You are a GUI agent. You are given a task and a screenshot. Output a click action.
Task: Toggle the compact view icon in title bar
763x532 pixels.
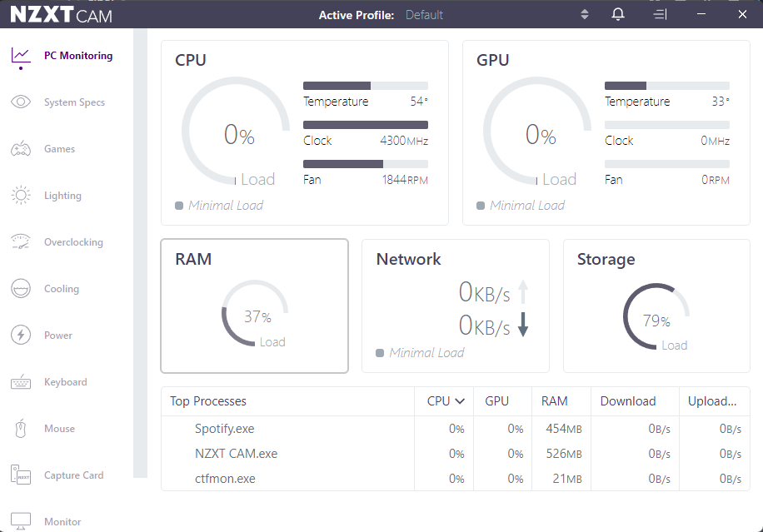(660, 15)
